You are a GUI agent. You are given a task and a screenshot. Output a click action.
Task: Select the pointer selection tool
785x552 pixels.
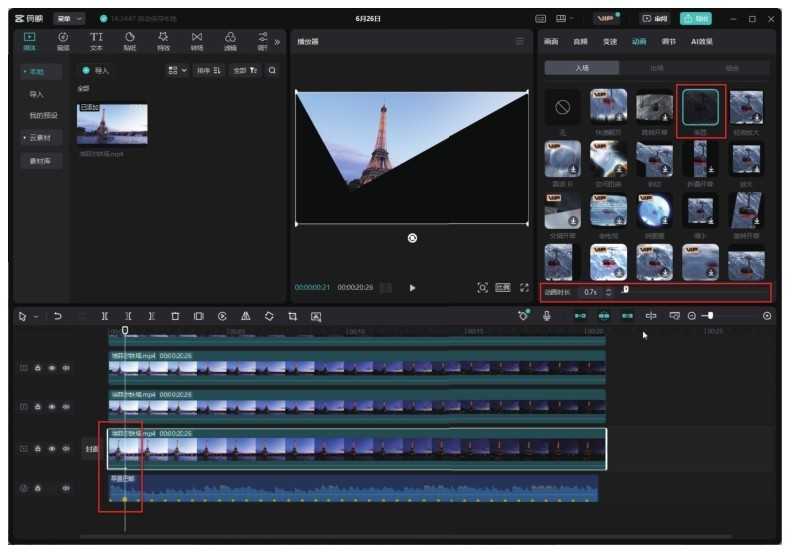(23, 316)
